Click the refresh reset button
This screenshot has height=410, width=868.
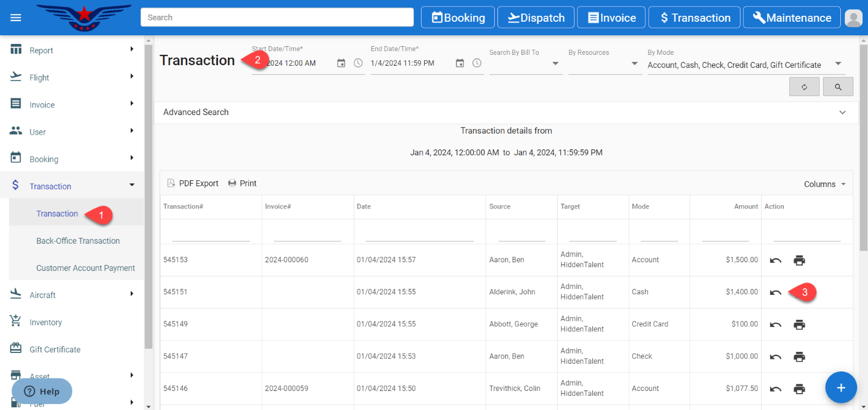coord(804,87)
